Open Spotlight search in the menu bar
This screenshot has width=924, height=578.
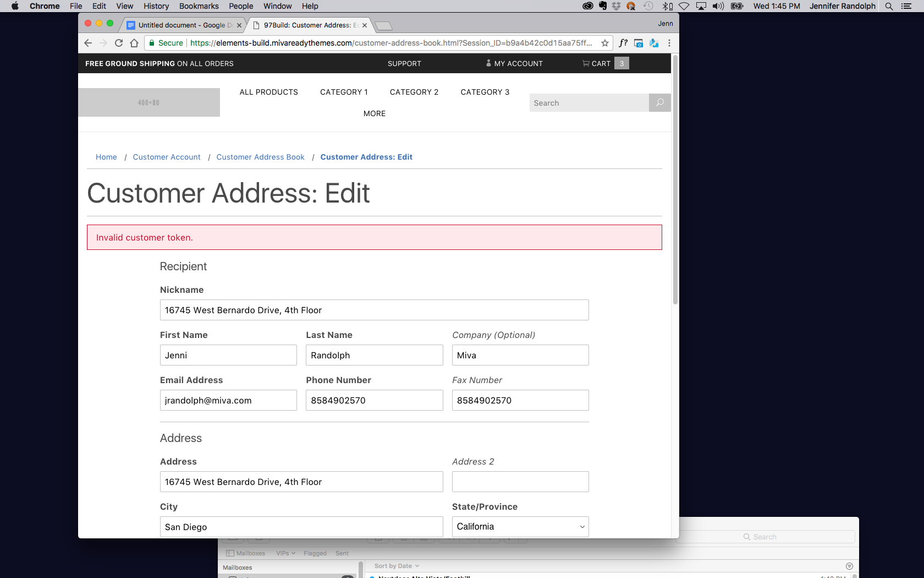889,6
